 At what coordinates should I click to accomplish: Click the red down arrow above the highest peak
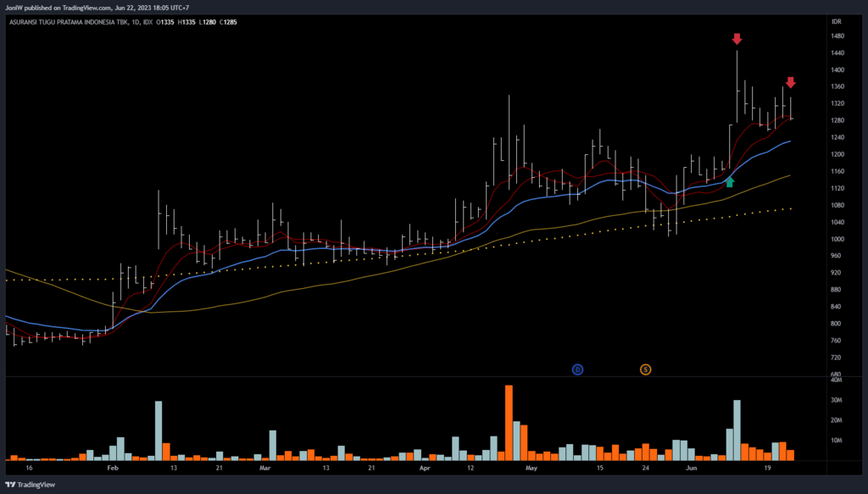click(x=737, y=39)
